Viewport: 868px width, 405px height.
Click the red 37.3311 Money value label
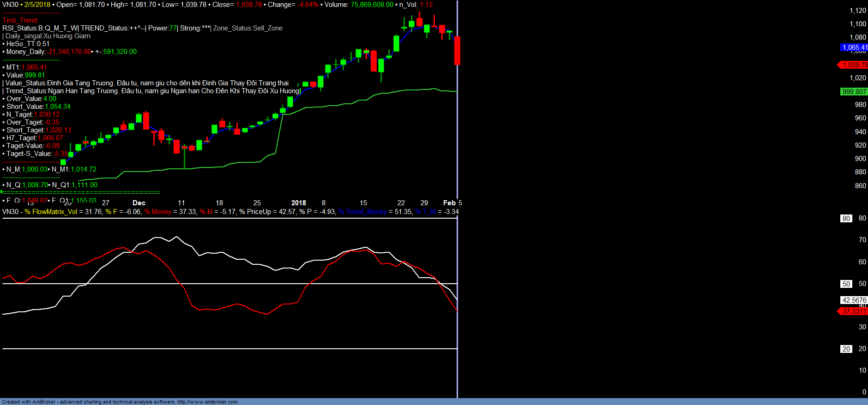(x=854, y=311)
